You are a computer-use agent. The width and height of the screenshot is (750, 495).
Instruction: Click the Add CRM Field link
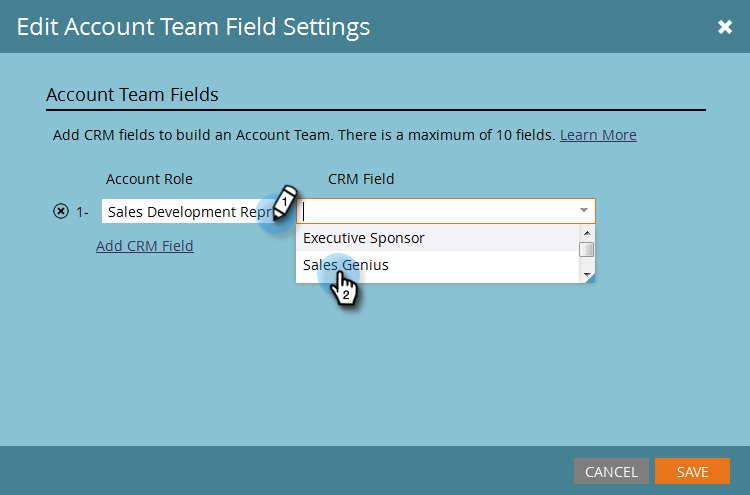click(145, 246)
